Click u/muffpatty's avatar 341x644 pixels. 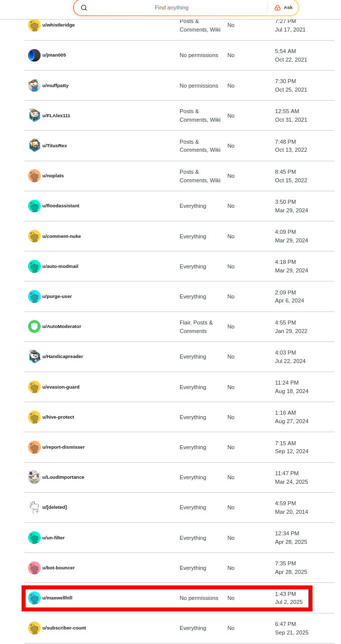click(x=34, y=86)
